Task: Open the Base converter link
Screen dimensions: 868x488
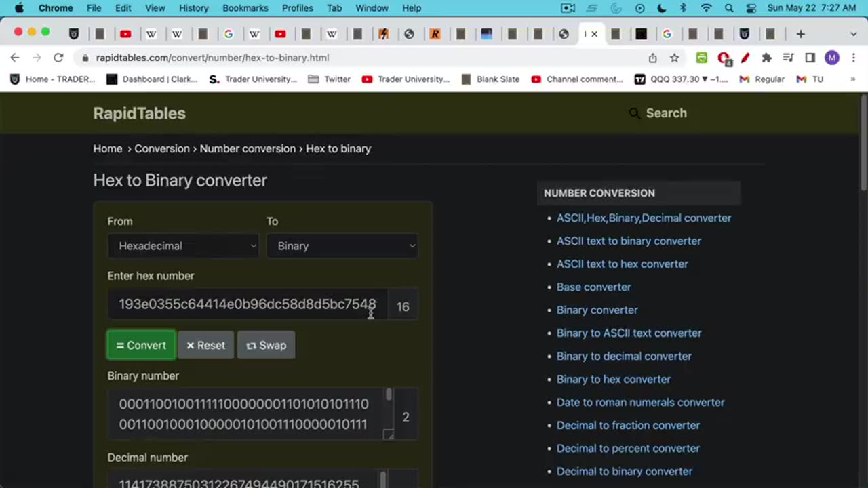Action: click(x=594, y=287)
